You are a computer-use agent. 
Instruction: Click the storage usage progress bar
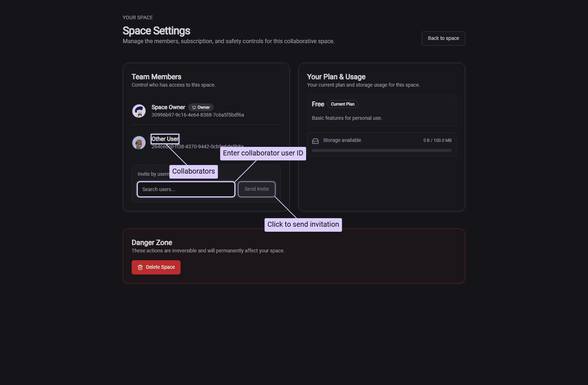pos(381,150)
